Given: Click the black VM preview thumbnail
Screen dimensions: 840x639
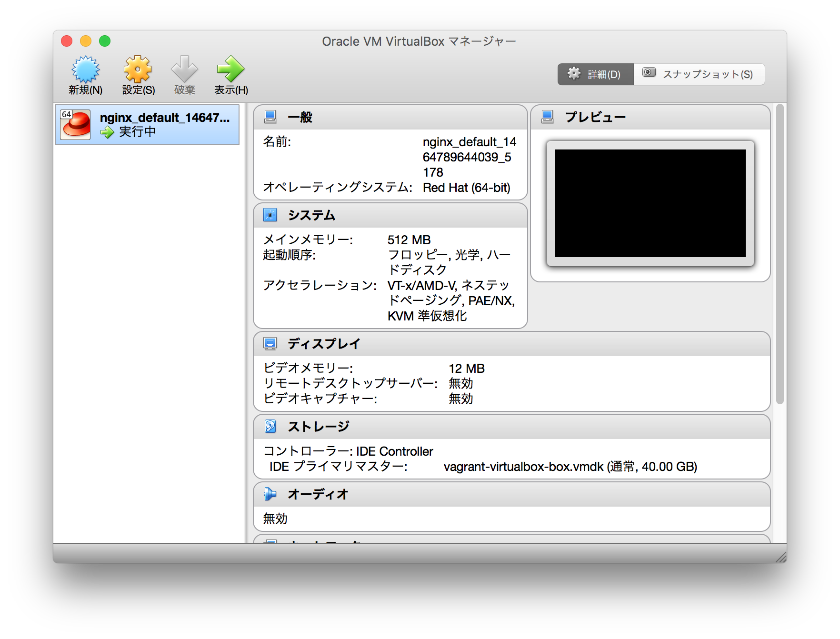Looking at the screenshot, I should pos(650,203).
